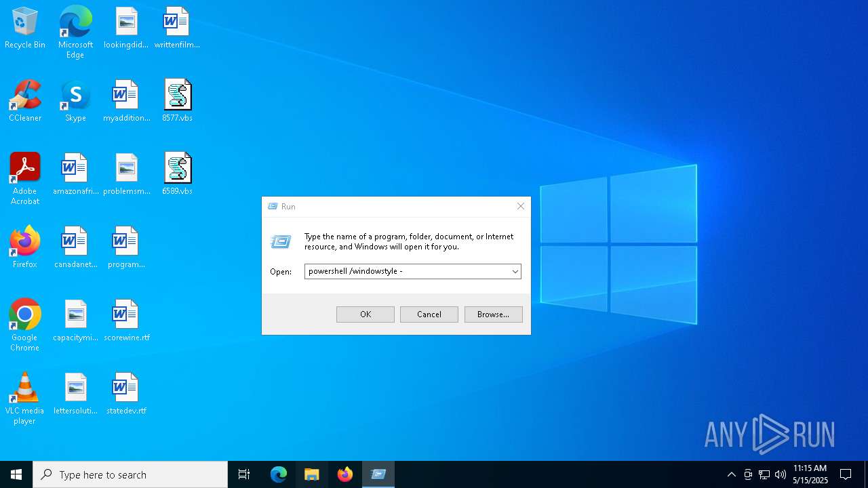Select the CCleaner desktop shortcut
The height and width of the screenshot is (488, 868).
[x=25, y=101]
